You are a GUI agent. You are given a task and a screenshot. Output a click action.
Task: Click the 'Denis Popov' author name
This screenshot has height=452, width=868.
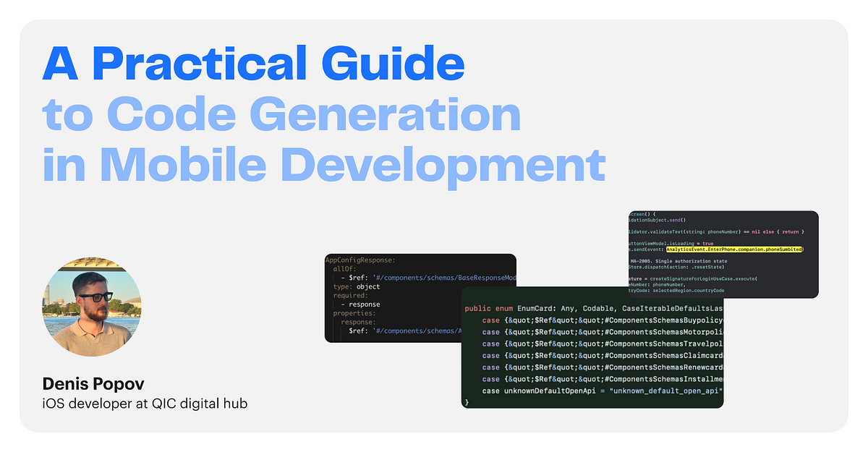92,384
